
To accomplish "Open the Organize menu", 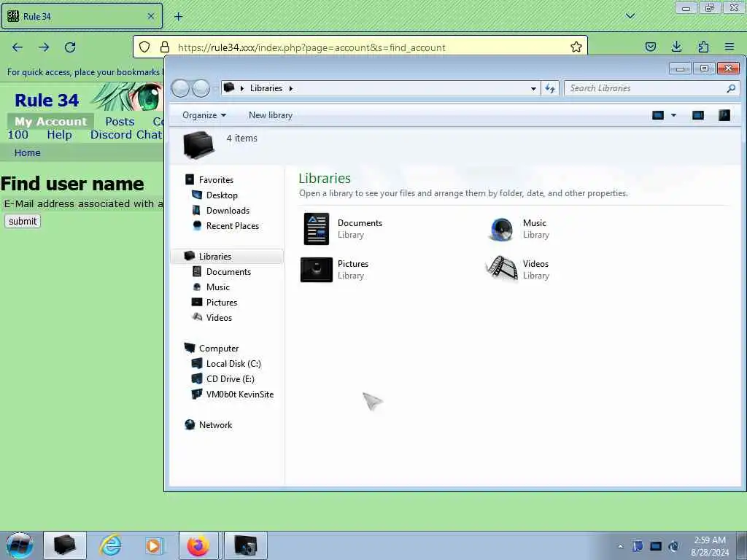I will point(204,115).
